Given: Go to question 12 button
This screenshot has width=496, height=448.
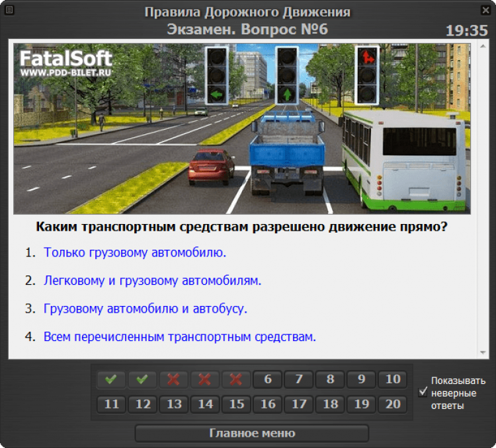Looking at the screenshot, I should point(142,404).
